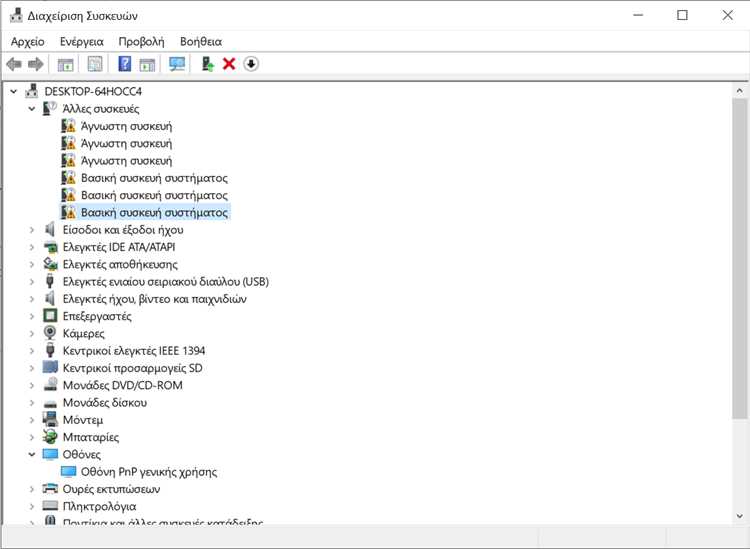Collapse the Οθόνες branch
Viewport: 750px width, 549px height.
32,454
